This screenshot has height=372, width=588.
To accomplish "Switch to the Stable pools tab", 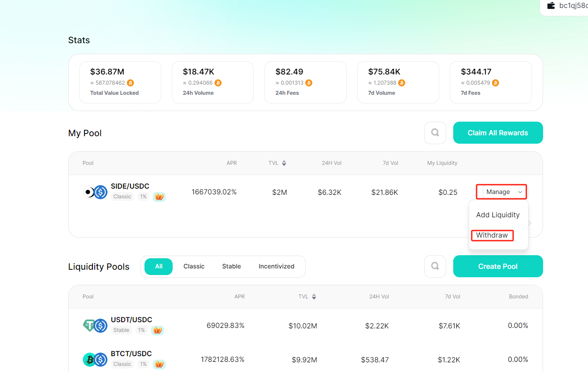I will [232, 266].
